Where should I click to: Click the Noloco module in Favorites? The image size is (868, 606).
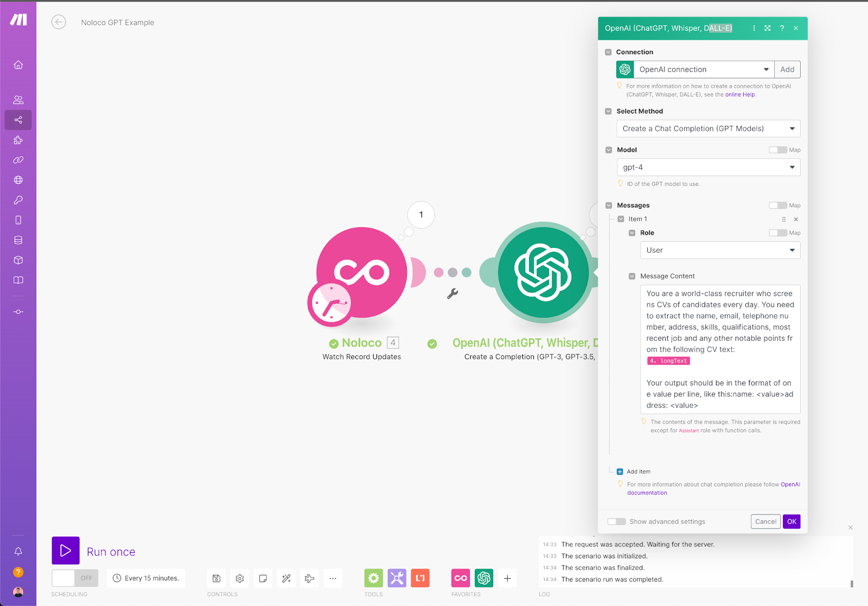coord(460,578)
